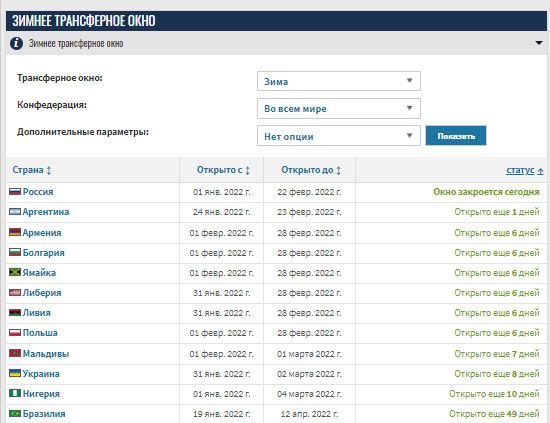The image size is (550, 423).
Task: Click the status Открыто еще 8 дней
Action: click(497, 374)
